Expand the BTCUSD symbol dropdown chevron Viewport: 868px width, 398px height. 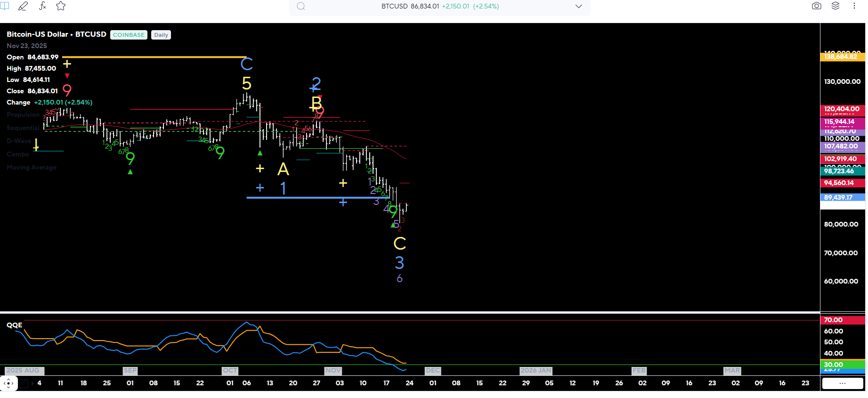pyautogui.click(x=578, y=7)
